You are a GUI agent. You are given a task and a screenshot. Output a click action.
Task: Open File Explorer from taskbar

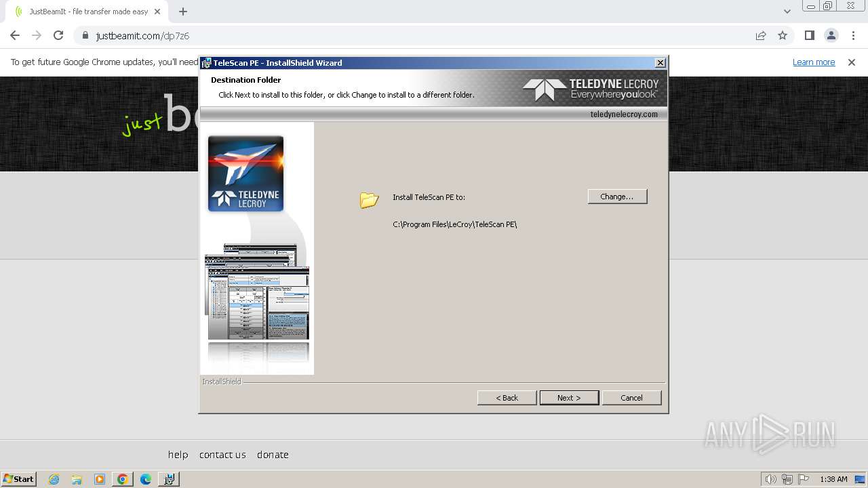tap(77, 479)
